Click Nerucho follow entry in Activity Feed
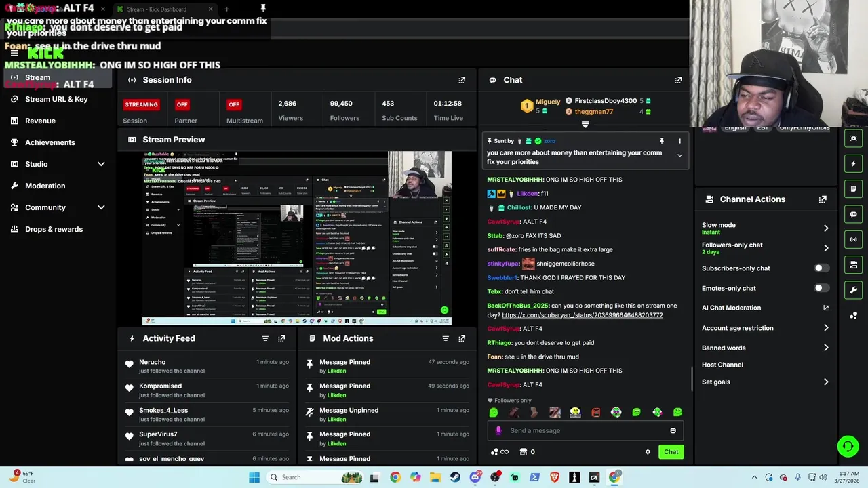This screenshot has width=868, height=488. [208, 366]
